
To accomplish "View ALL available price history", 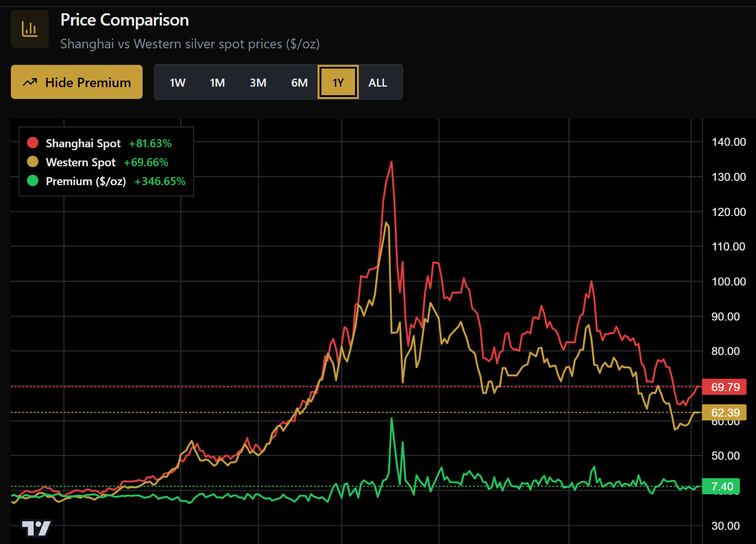I will [378, 83].
